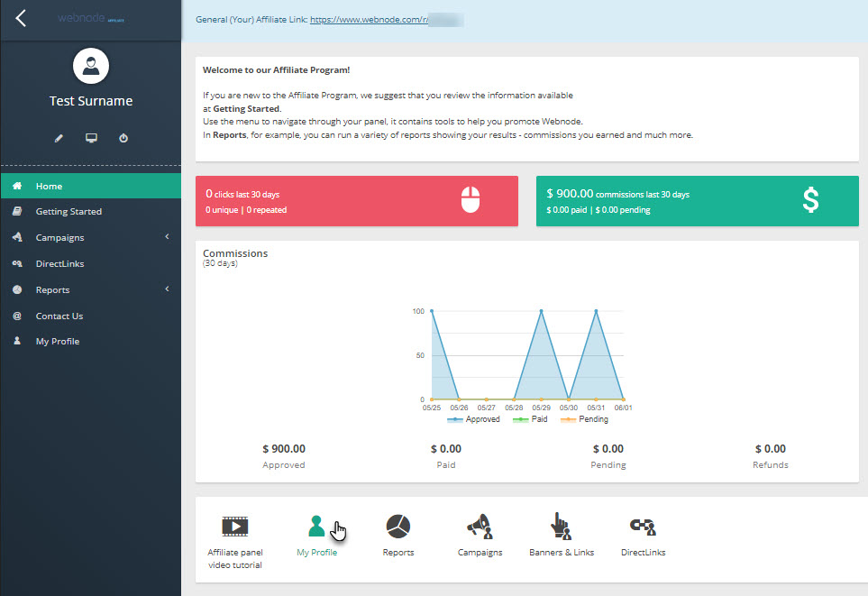Open Reports pie chart shortcut icon
868x596 pixels.
(x=398, y=527)
